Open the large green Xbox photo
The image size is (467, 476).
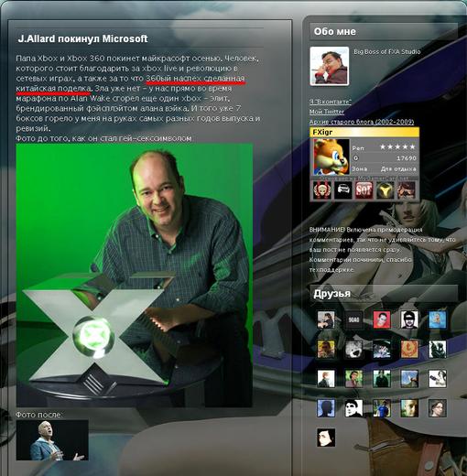[x=135, y=276]
